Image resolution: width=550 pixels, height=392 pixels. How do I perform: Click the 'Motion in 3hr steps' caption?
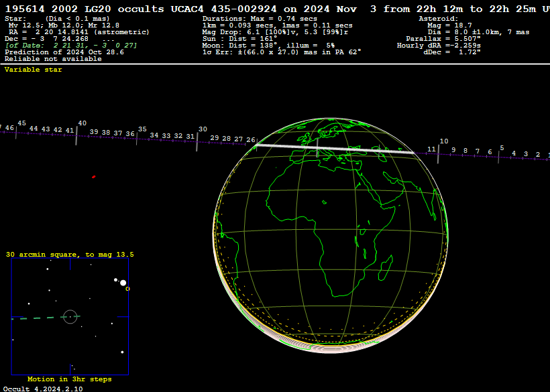pos(70,379)
